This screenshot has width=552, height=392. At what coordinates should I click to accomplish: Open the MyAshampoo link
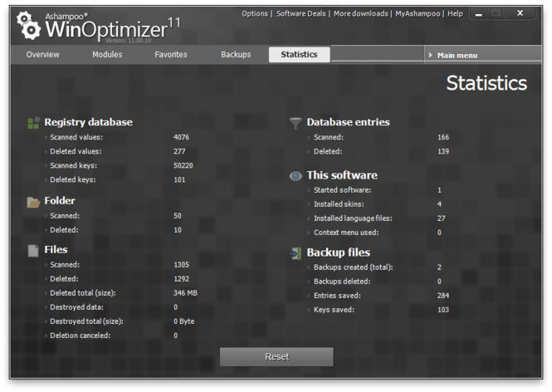pos(418,14)
